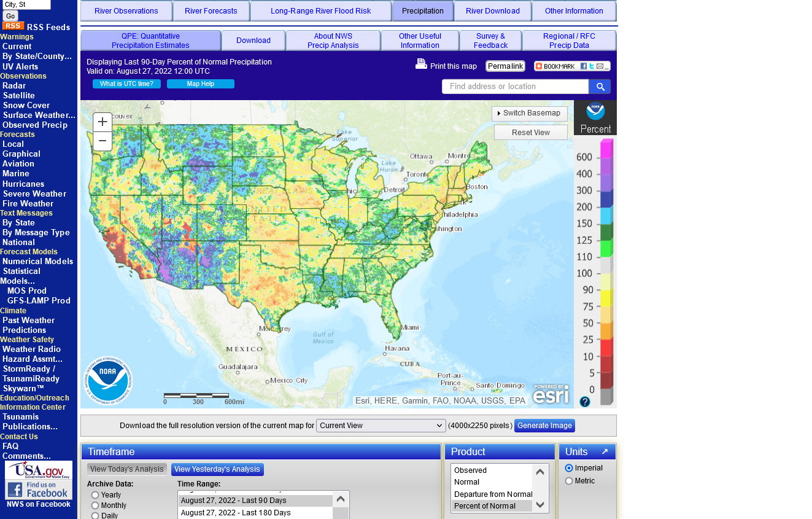Open the Current View download dropdown
The height and width of the screenshot is (519, 812).
pos(381,426)
